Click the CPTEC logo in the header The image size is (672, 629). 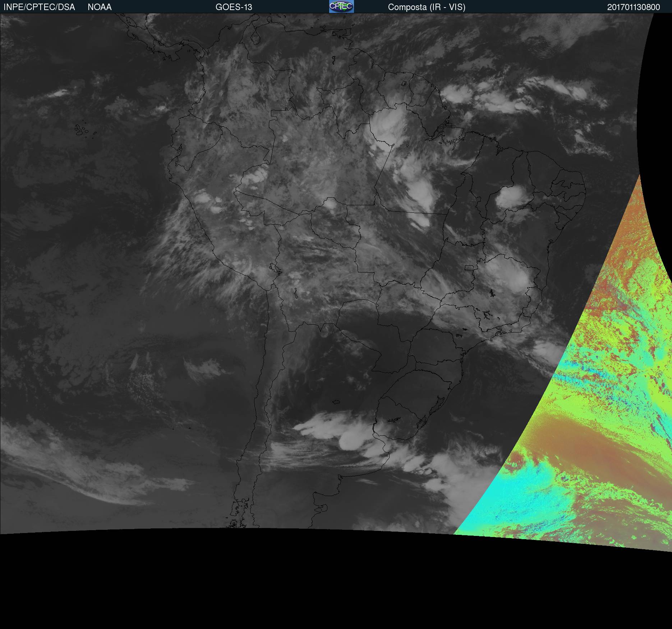point(341,6)
